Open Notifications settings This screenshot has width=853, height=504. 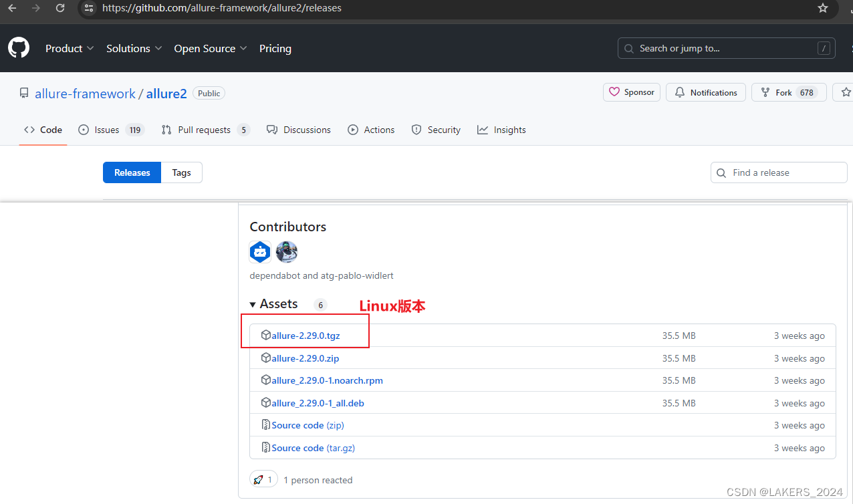coord(706,92)
